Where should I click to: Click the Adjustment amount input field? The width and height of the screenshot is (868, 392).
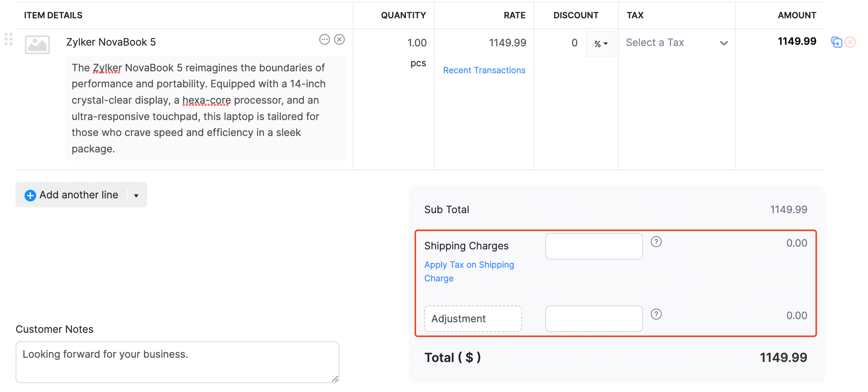coord(594,319)
